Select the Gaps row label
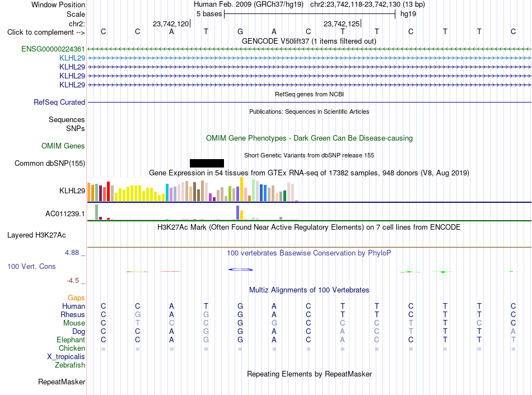The image size is (532, 395). point(76,298)
